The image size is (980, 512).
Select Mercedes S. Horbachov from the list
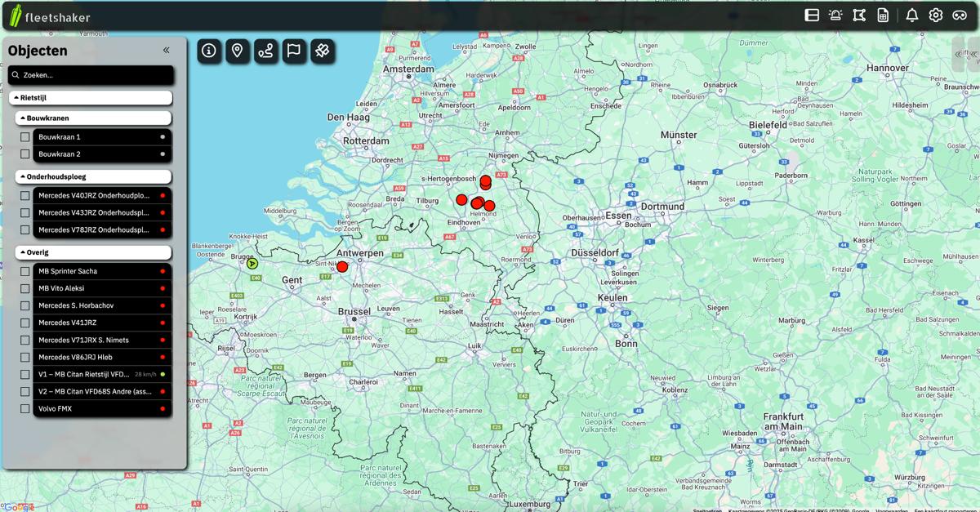[x=78, y=305]
